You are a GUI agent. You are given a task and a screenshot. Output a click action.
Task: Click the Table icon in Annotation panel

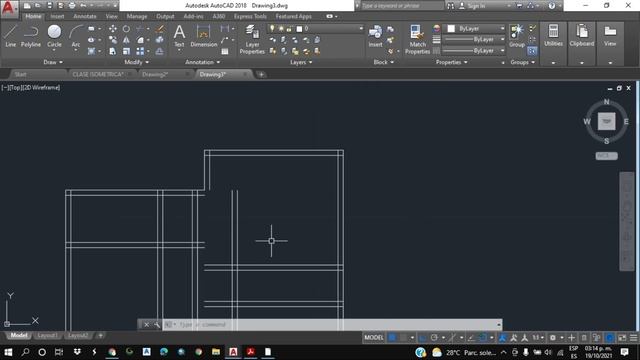pyautogui.click(x=225, y=51)
